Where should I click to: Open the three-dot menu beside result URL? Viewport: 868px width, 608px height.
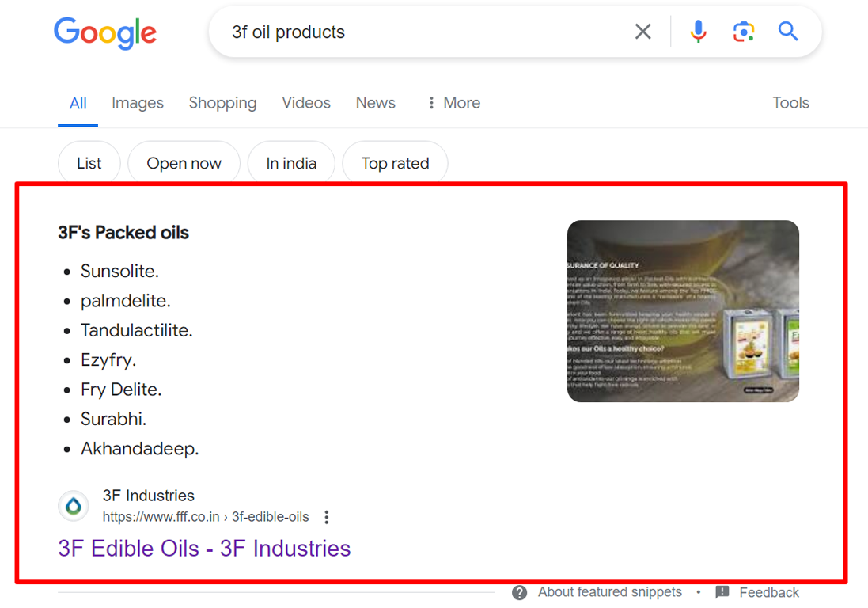coord(327,517)
